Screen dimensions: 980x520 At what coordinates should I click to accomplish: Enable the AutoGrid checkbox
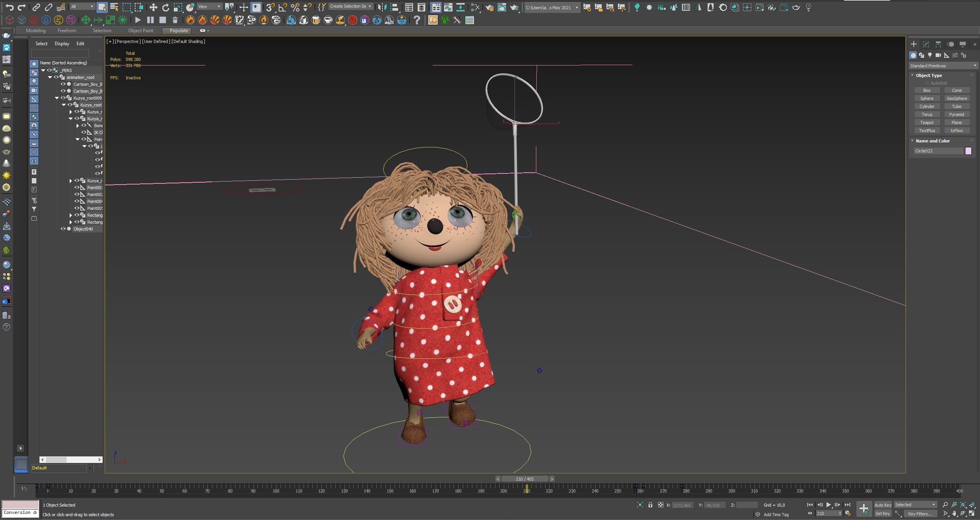click(926, 83)
